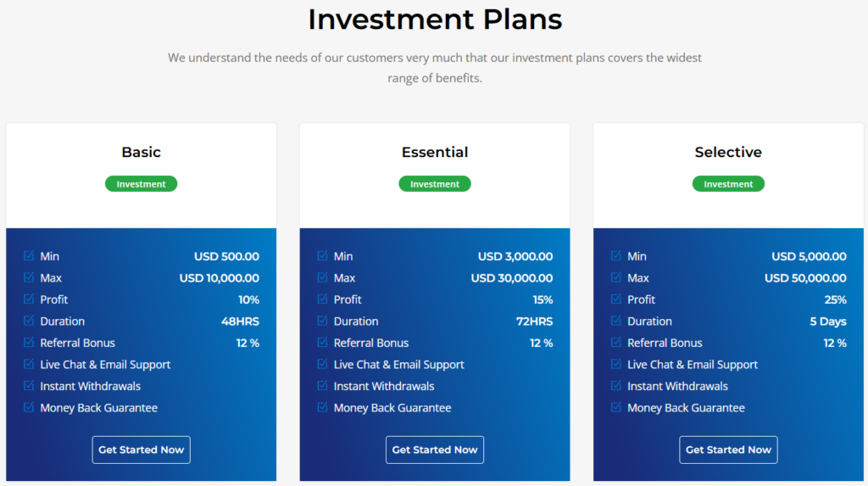Screen dimensions: 868x486
Task: Click Selective Money Back Guarantee check icon
Action: [x=616, y=408]
